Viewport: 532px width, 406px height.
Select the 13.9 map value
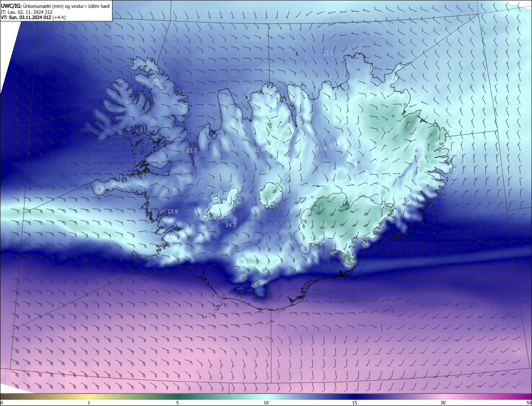pyautogui.click(x=172, y=212)
